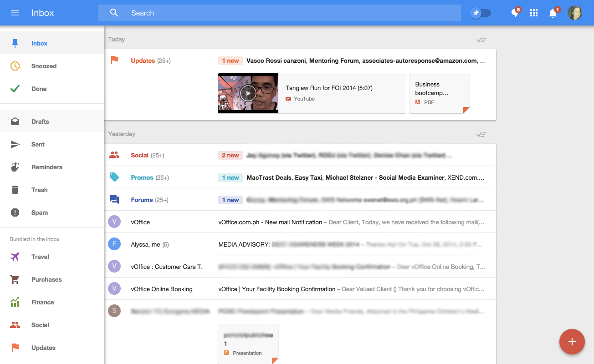This screenshot has height=364, width=594.
Task: Click the 1 new badge in Forums
Action: (x=230, y=200)
